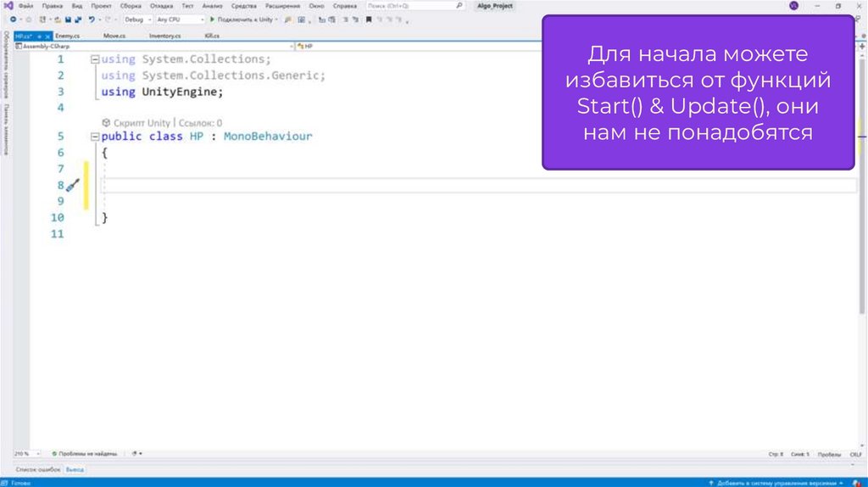Click the Undo toolbar icon
Viewport: 868px width, 487px height.
pyautogui.click(x=92, y=20)
